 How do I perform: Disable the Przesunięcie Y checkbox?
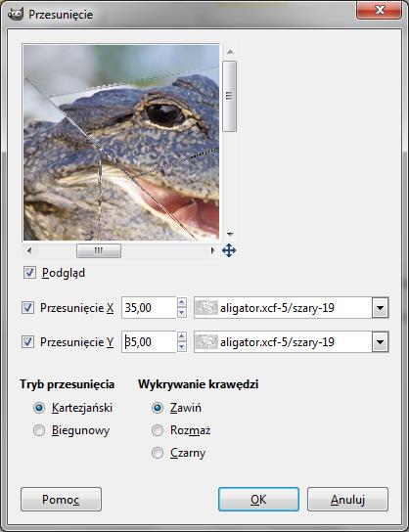click(x=27, y=341)
